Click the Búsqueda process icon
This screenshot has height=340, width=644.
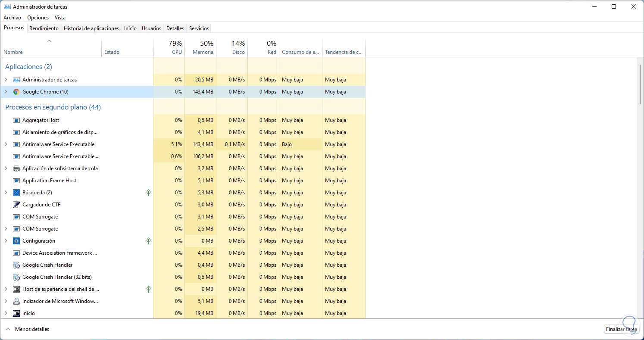click(16, 193)
